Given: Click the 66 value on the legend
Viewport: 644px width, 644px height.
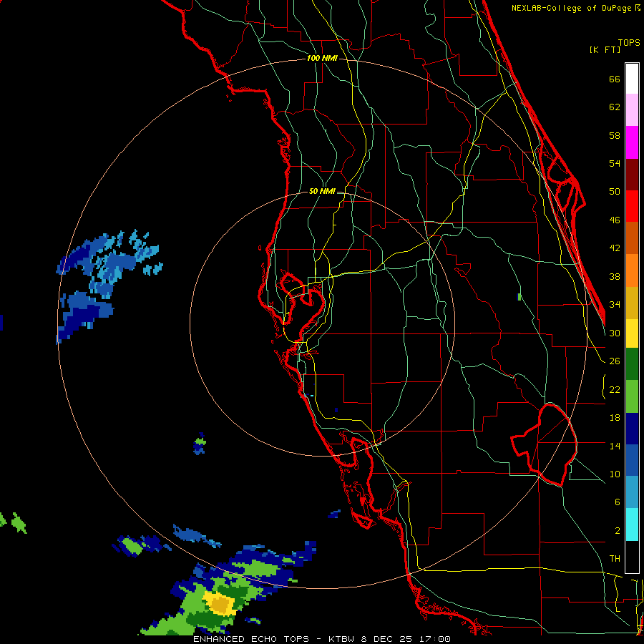Looking at the screenshot, I should 615,79.
